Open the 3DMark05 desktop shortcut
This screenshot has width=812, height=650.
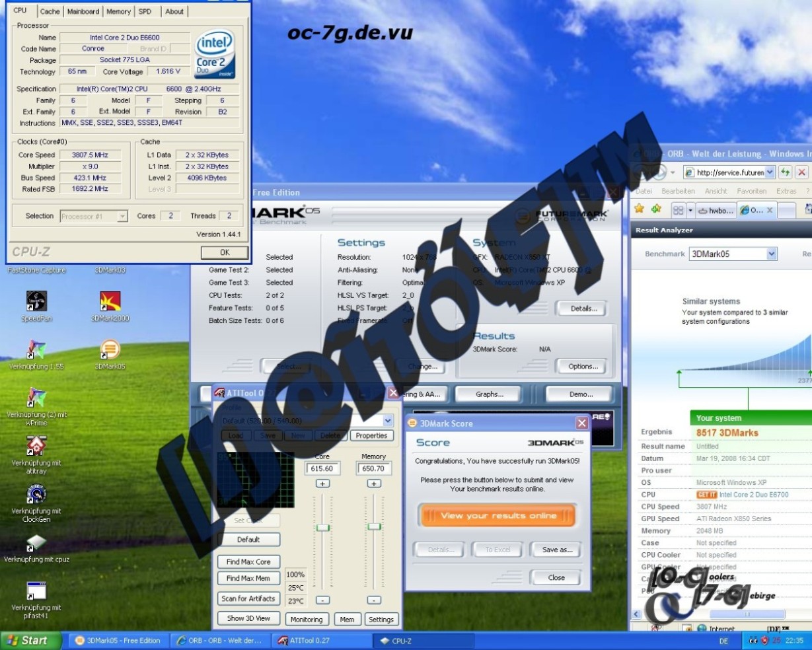[110, 354]
